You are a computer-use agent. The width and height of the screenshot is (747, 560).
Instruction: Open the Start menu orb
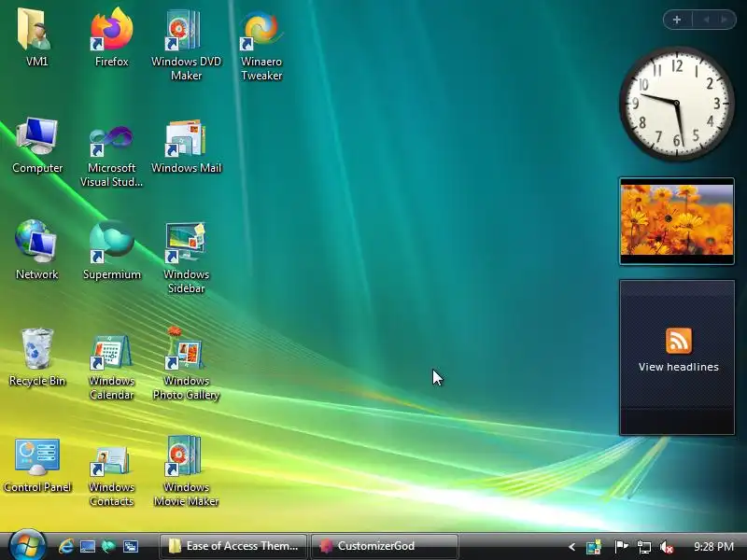(27, 546)
